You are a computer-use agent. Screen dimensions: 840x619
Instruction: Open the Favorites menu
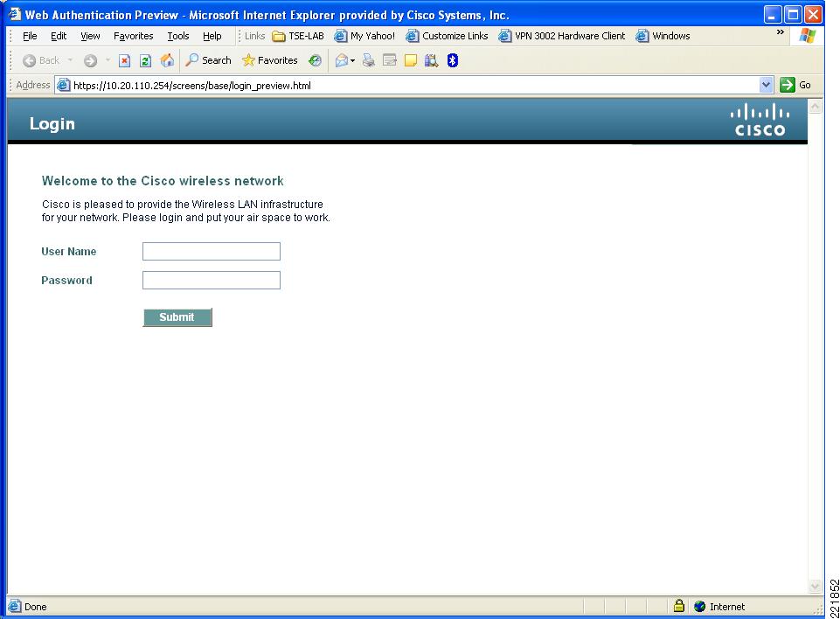pyautogui.click(x=134, y=36)
